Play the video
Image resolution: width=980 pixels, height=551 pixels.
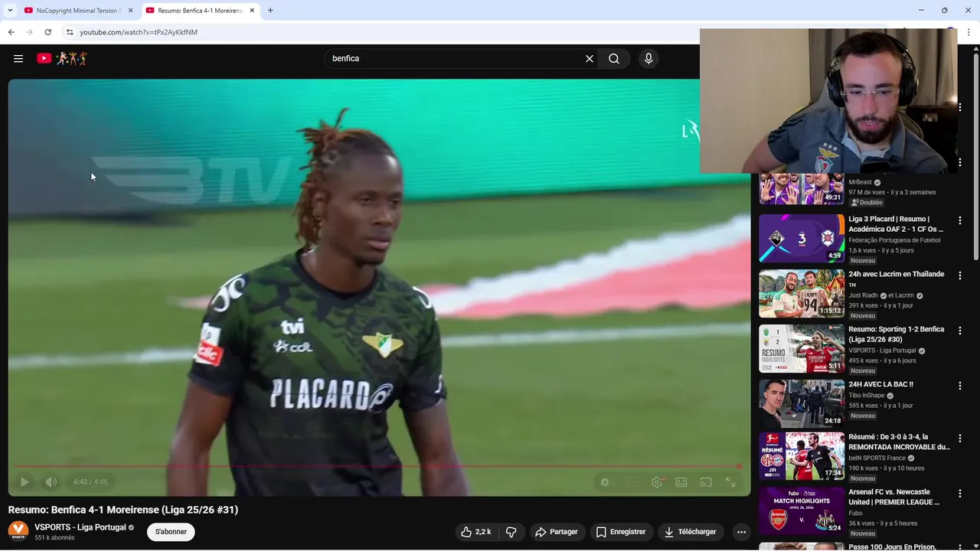click(24, 482)
